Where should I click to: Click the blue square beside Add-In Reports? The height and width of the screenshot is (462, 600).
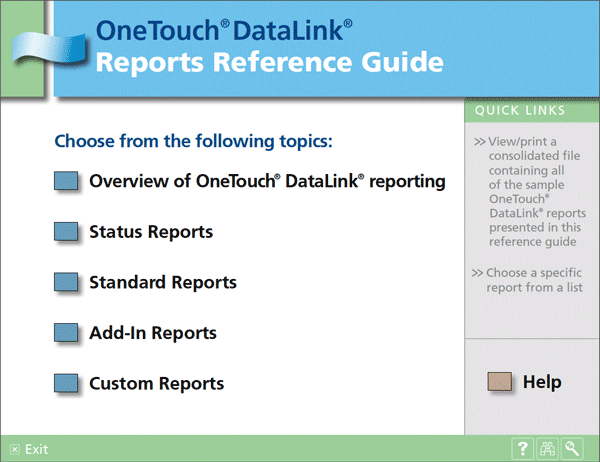(66, 333)
